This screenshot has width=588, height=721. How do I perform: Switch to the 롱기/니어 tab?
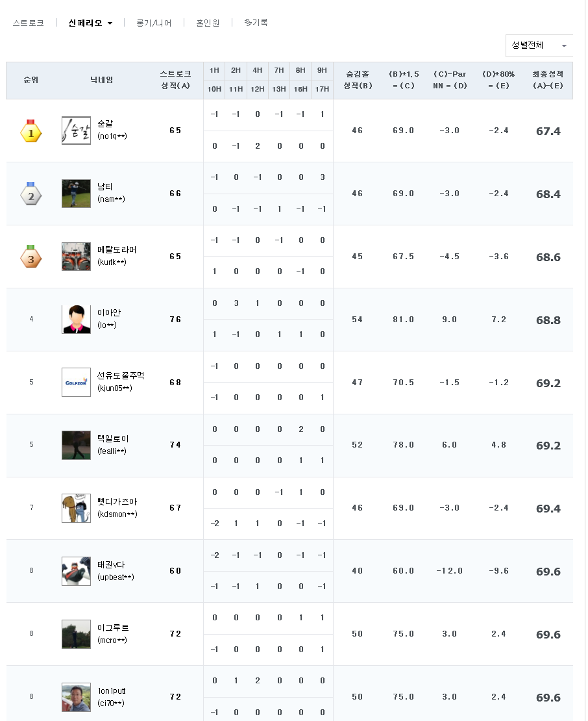[x=154, y=23]
